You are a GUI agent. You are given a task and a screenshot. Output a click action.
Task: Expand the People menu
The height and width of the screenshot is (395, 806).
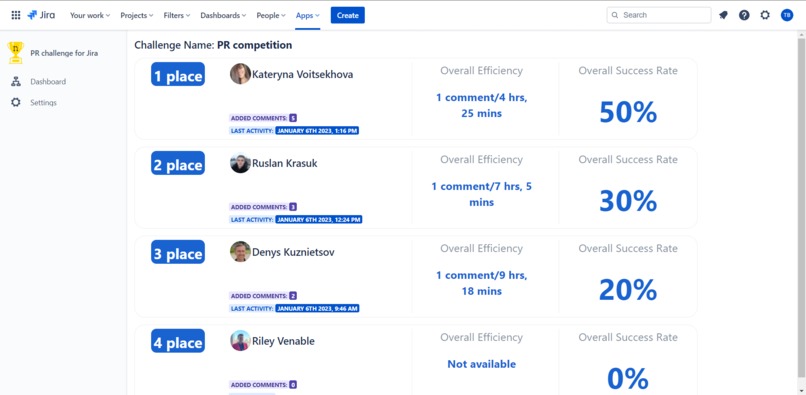tap(271, 15)
